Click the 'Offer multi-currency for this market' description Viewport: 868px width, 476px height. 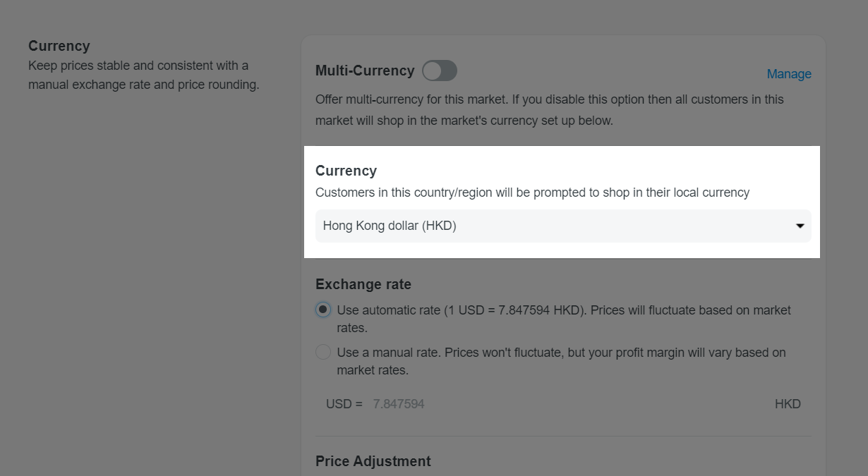(550, 110)
